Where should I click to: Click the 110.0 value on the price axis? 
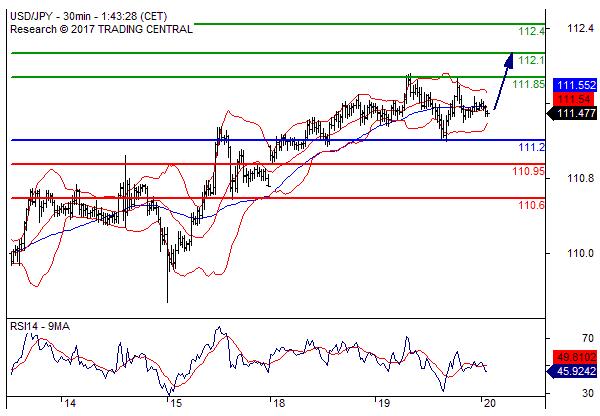tap(580, 253)
